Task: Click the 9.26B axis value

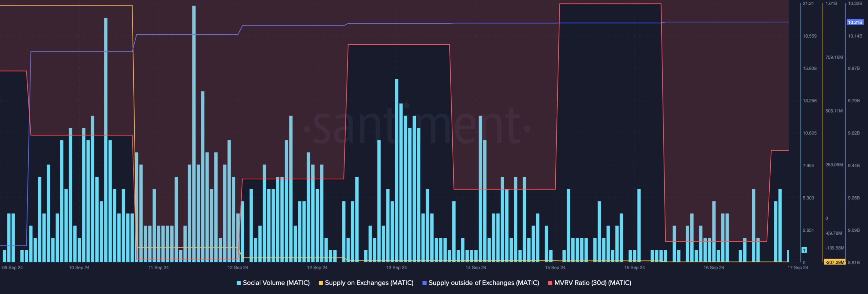Action: [x=854, y=198]
